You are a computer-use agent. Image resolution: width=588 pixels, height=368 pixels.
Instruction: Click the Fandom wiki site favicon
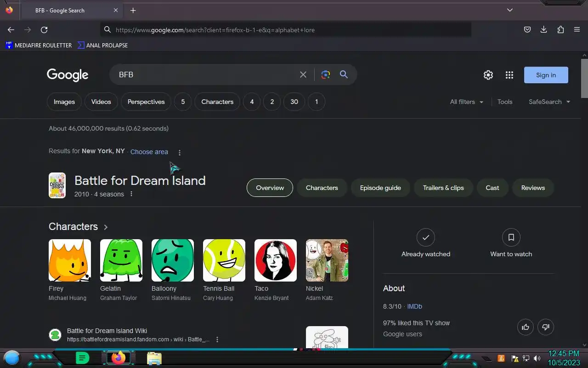coord(55,335)
